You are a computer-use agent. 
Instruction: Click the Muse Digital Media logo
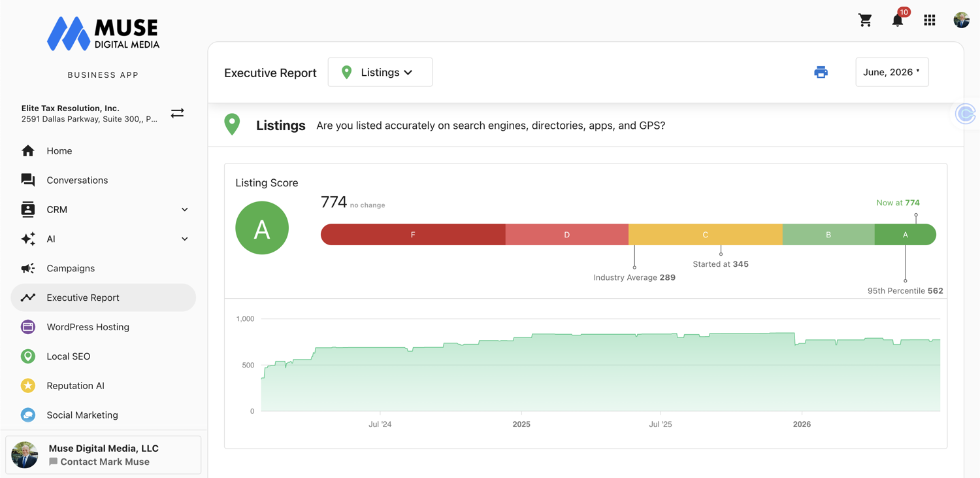103,34
